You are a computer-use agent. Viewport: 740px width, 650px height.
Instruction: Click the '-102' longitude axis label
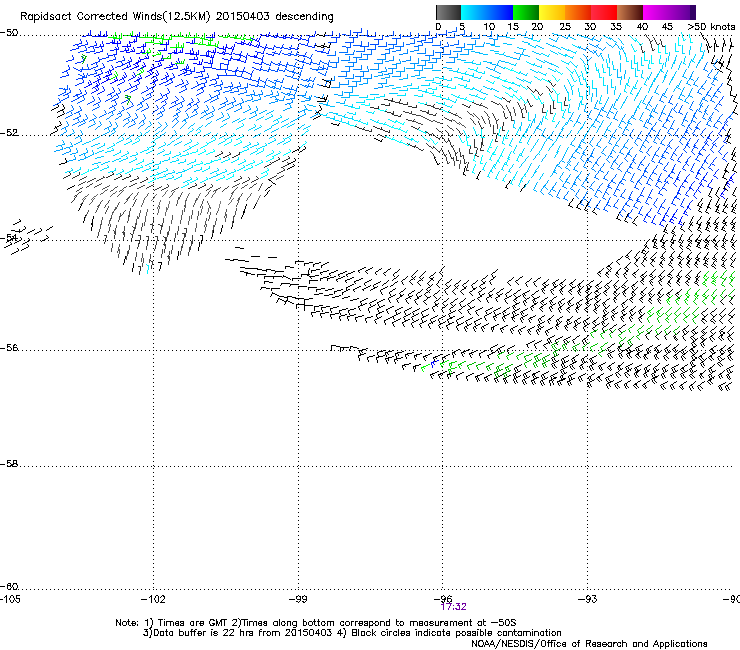point(153,599)
